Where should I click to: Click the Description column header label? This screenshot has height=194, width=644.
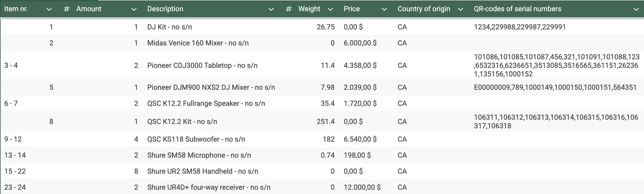coord(165,9)
